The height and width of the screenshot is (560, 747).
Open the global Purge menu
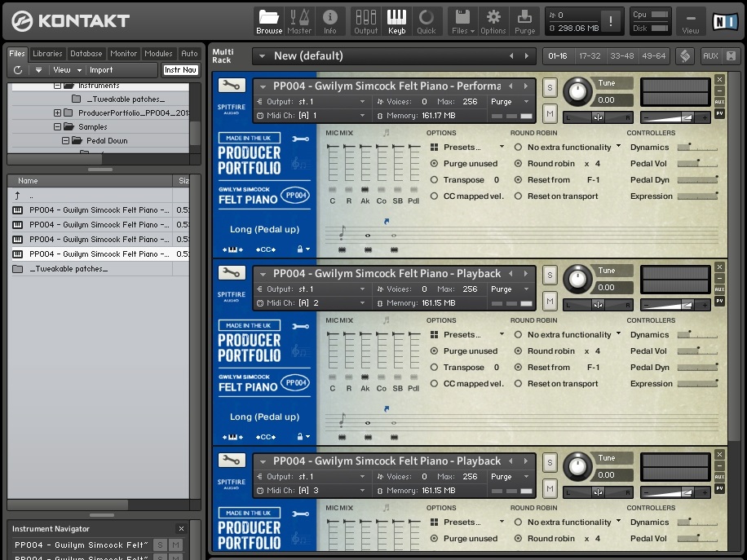tap(524, 22)
